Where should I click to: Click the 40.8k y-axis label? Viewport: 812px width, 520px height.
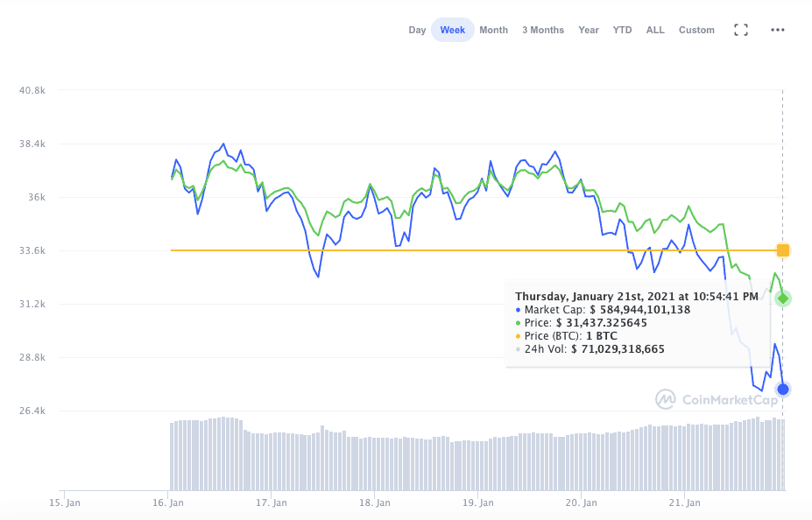coord(32,90)
